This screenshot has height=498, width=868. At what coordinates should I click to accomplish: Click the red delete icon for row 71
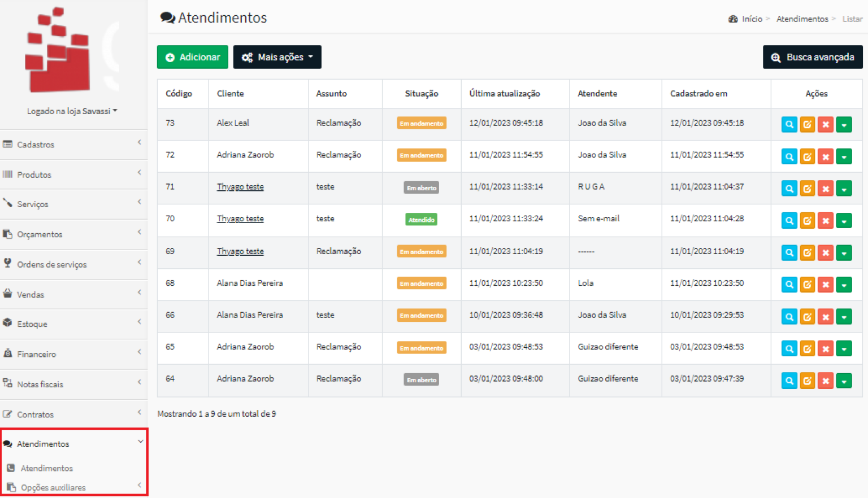click(x=825, y=189)
